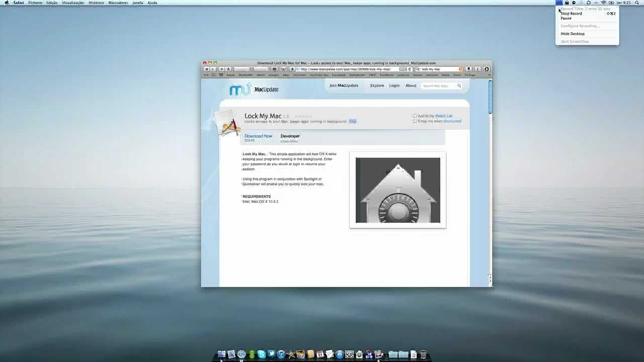Click the REQUIREMENTS heading text
This screenshot has width=644, height=362.
pos(257,197)
